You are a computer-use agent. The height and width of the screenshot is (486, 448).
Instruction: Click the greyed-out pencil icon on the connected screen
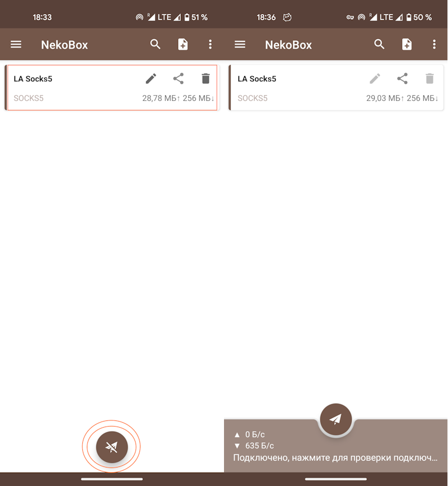[375, 79]
